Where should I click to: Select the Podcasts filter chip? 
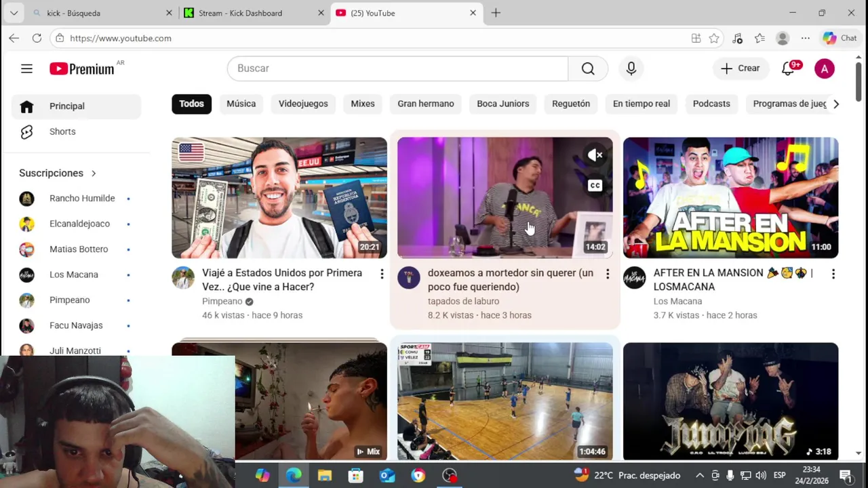coord(711,104)
